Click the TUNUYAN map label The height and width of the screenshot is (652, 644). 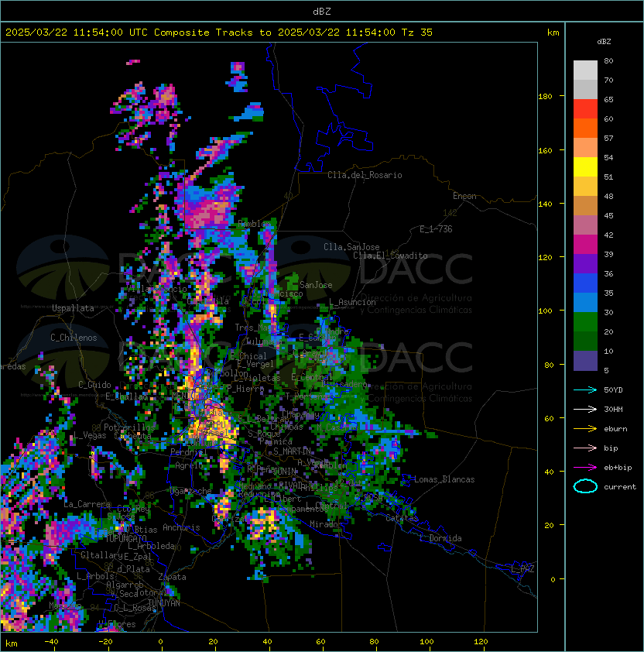pos(164,603)
